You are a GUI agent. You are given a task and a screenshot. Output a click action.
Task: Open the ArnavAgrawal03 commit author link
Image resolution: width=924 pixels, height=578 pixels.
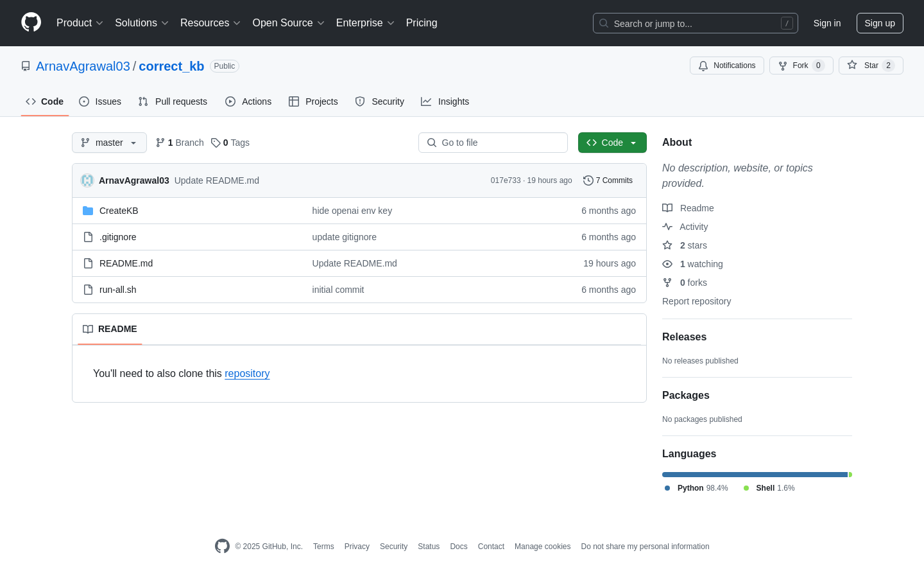[134, 180]
